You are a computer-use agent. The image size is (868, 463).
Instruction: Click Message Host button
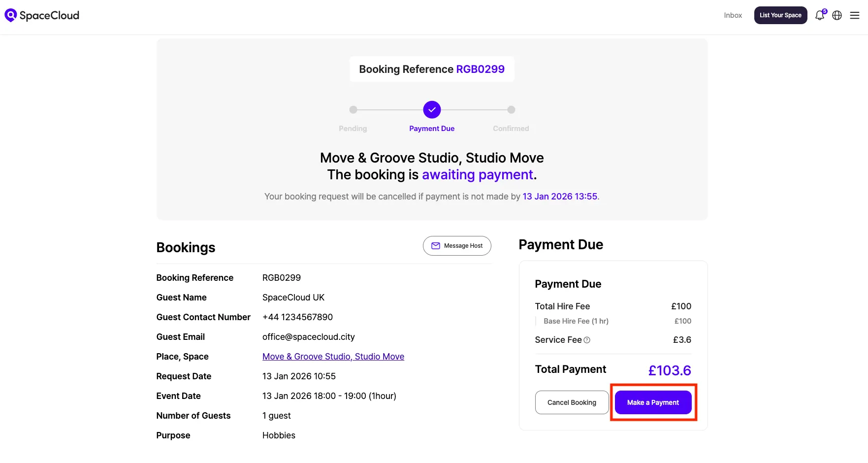coord(457,246)
